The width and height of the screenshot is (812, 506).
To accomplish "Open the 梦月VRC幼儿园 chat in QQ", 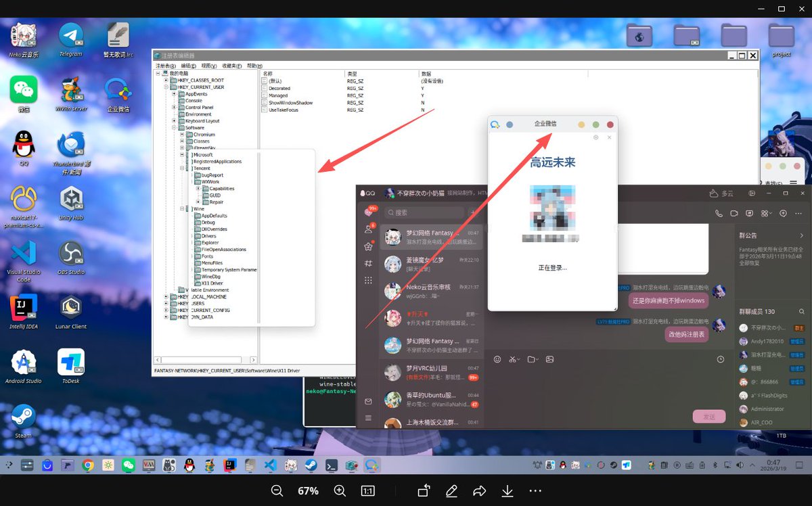I will tap(432, 373).
